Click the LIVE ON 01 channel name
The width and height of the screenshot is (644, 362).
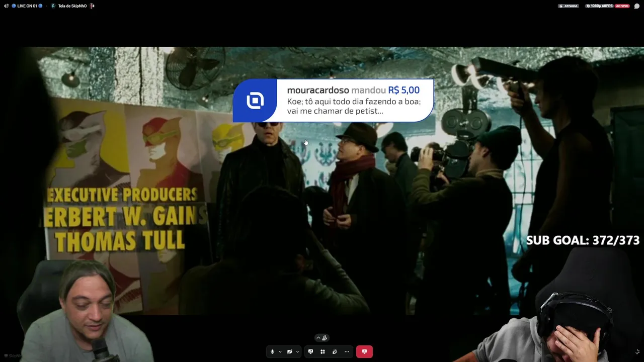(27, 6)
